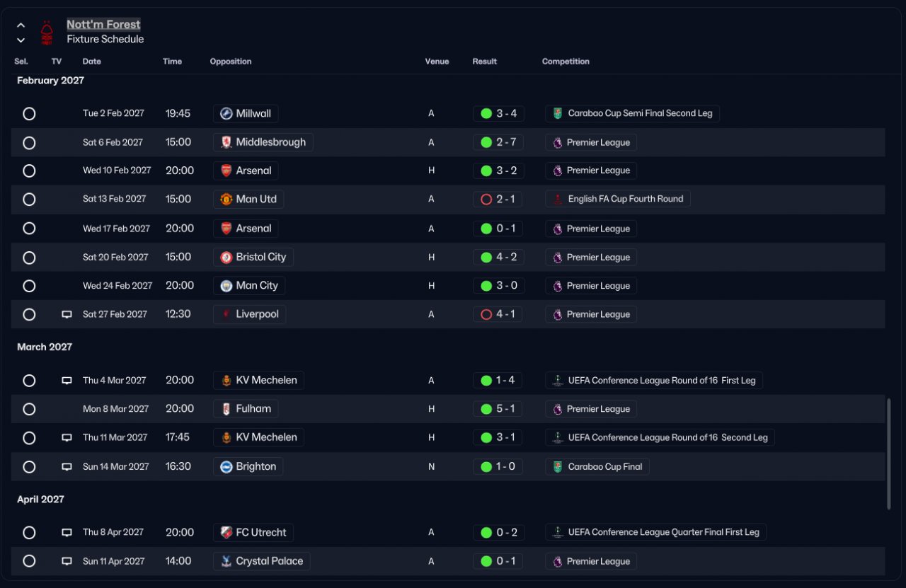Viewport: 906px width, 588px height.
Task: Click the TV broadcast icon for Liverpool match
Action: 67,314
